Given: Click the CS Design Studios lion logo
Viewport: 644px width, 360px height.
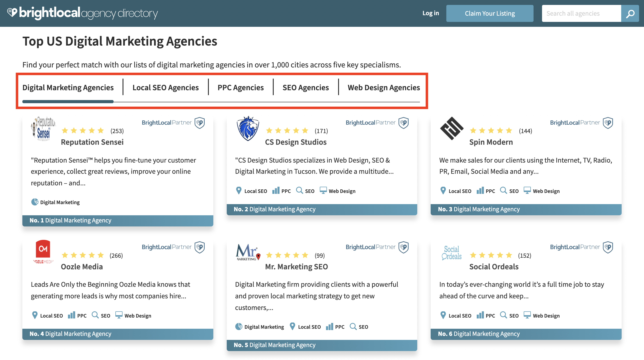Looking at the screenshot, I should tap(248, 128).
